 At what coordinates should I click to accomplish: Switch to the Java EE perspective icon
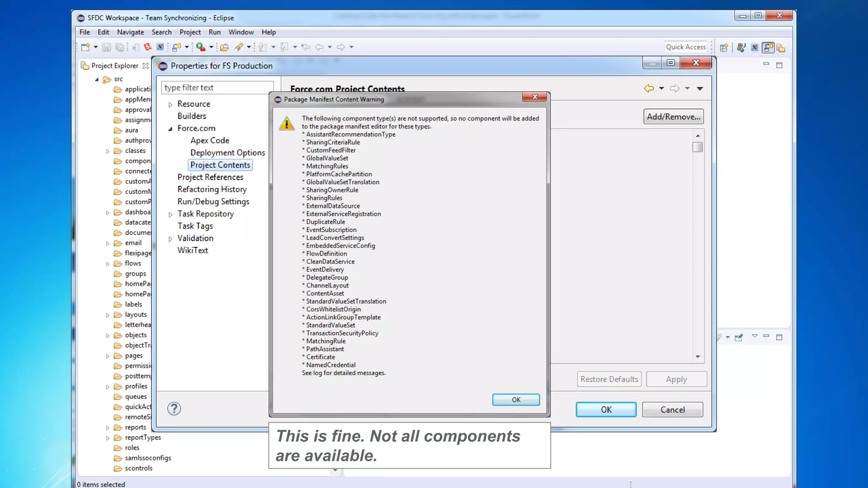pos(741,47)
